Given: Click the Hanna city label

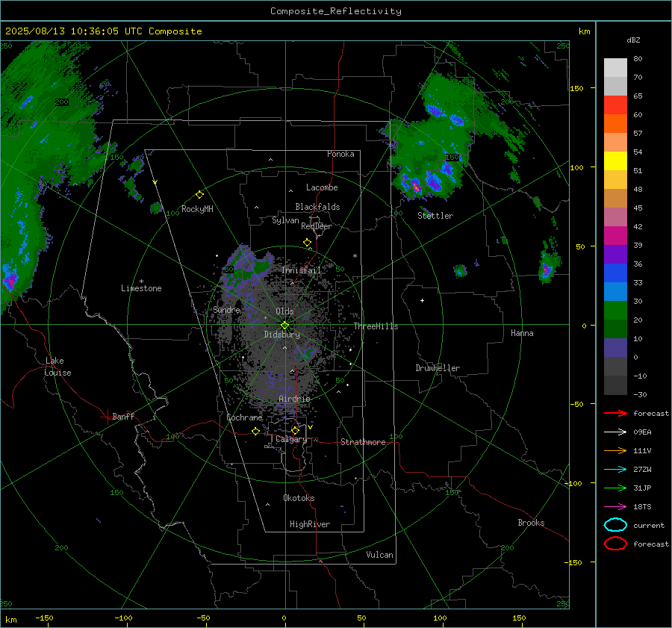Looking at the screenshot, I should coord(522,333).
